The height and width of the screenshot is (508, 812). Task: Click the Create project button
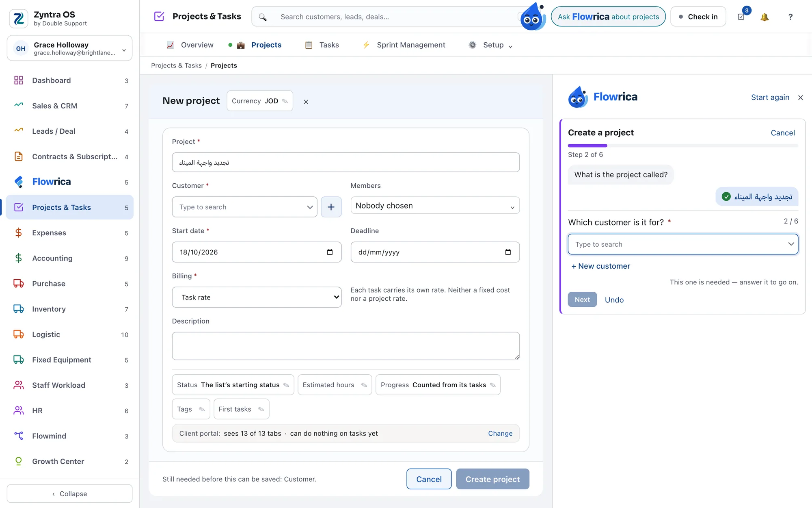[492, 479]
